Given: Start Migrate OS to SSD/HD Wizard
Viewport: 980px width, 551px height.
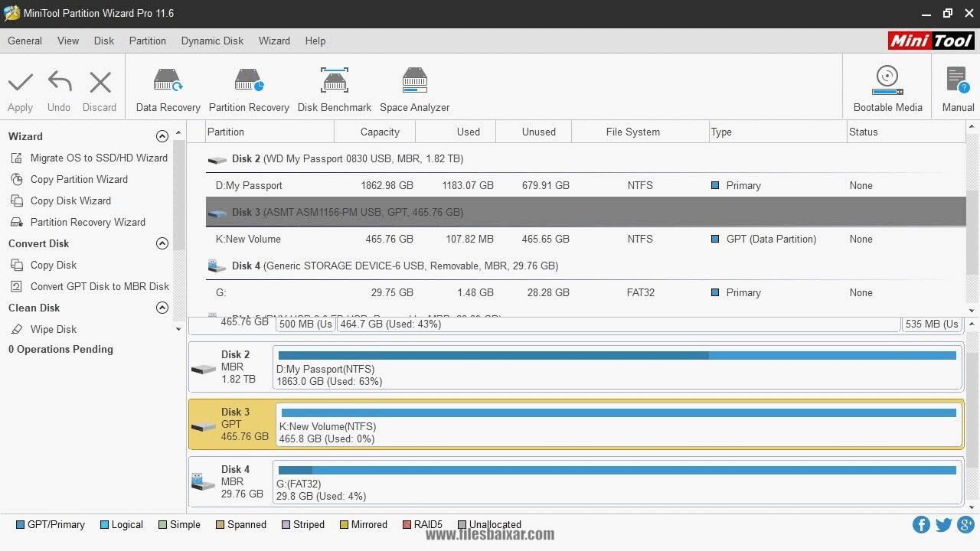Looking at the screenshot, I should pos(99,158).
